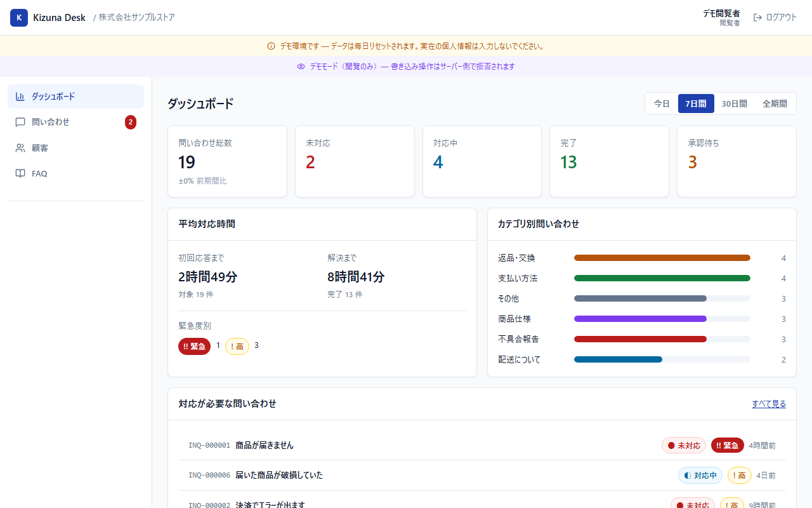Click the ログアウト button
Viewport: 812px width, 508px height.
pos(775,18)
